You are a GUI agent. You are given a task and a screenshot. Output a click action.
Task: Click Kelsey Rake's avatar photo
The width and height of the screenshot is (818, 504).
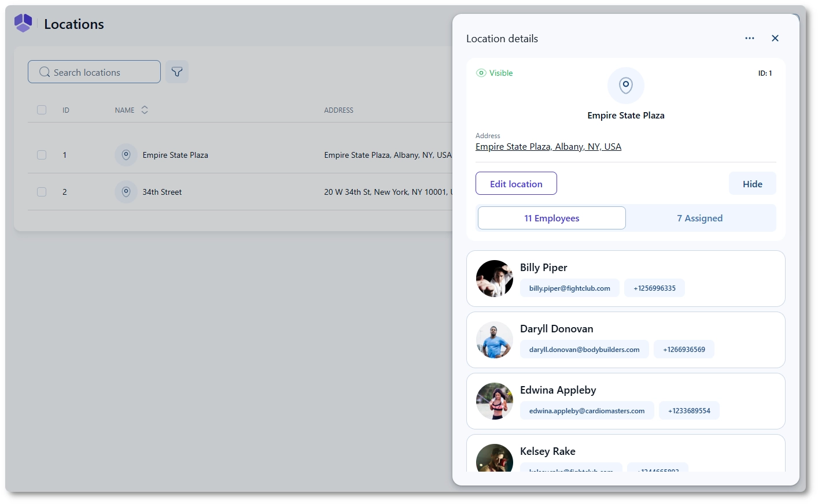click(x=495, y=458)
